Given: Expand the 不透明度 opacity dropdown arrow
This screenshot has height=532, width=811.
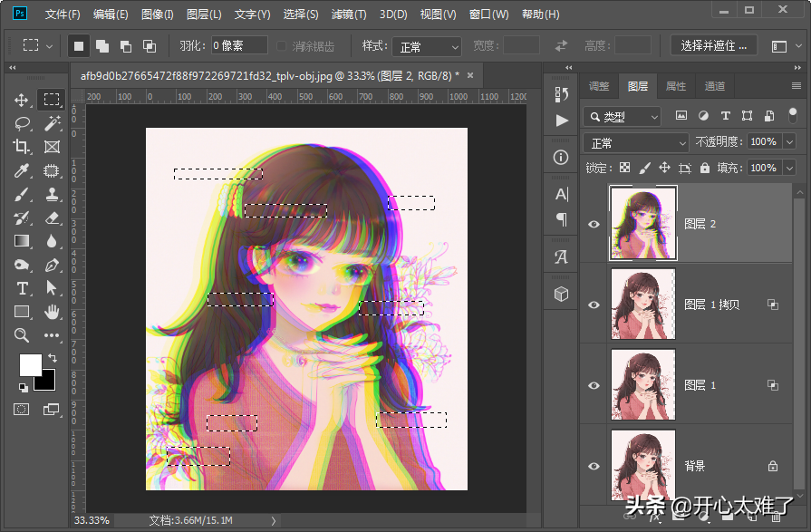Looking at the screenshot, I should click(x=789, y=142).
